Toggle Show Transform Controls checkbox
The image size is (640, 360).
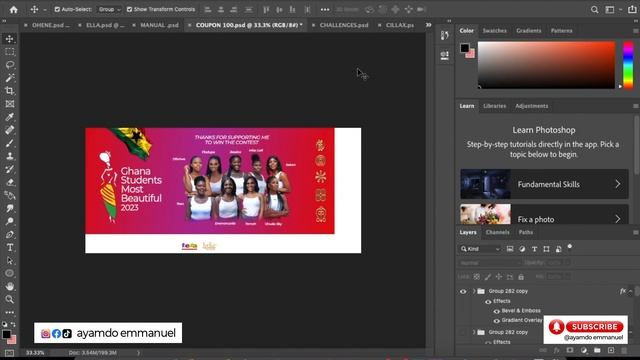click(129, 9)
